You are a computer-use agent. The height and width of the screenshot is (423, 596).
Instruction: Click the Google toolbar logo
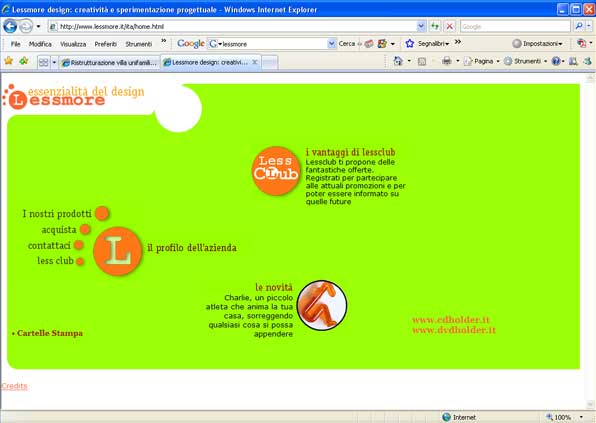[191, 44]
